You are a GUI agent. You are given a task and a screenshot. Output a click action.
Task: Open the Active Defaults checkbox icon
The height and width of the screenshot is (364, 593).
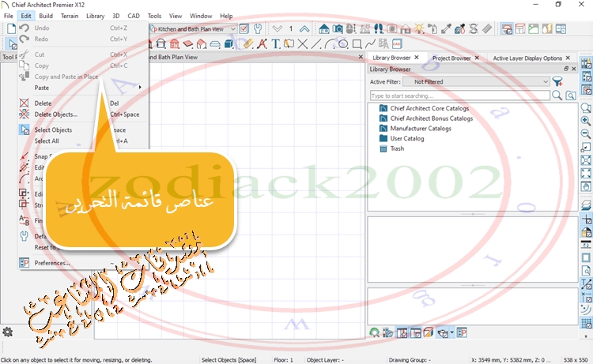click(244, 28)
